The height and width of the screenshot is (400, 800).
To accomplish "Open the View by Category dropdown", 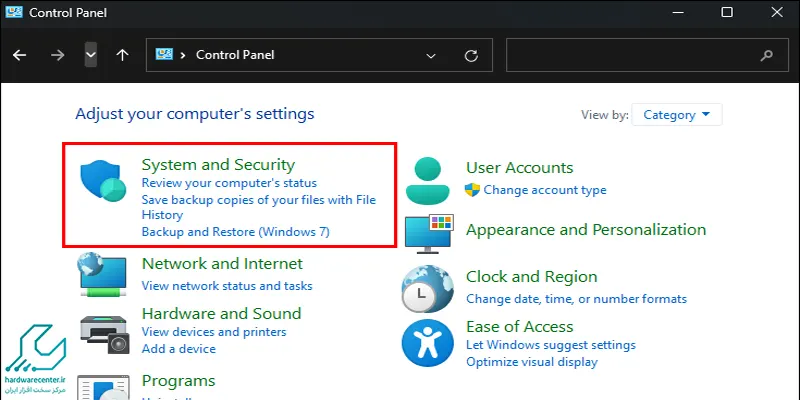I will coord(677,115).
